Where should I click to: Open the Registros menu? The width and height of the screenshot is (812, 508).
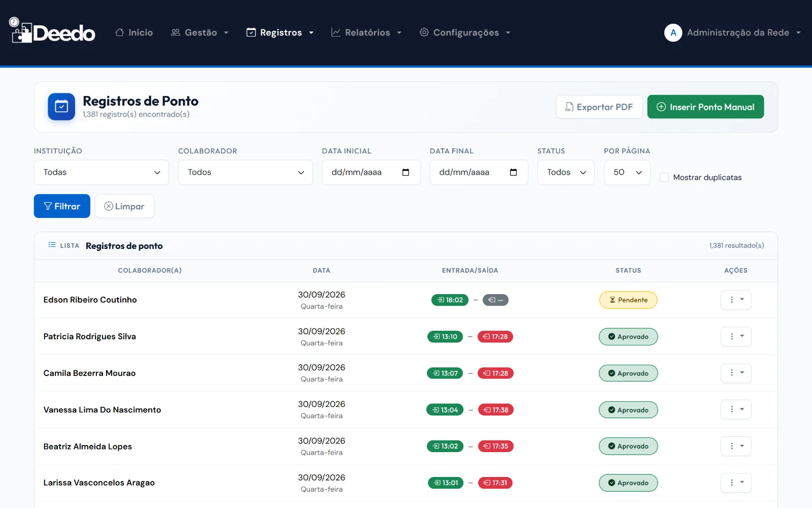(280, 33)
